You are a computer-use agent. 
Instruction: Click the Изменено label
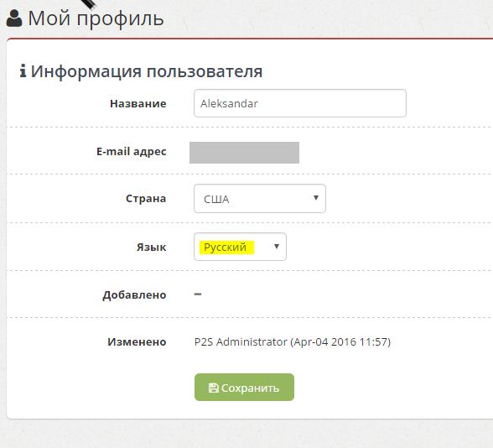(137, 341)
